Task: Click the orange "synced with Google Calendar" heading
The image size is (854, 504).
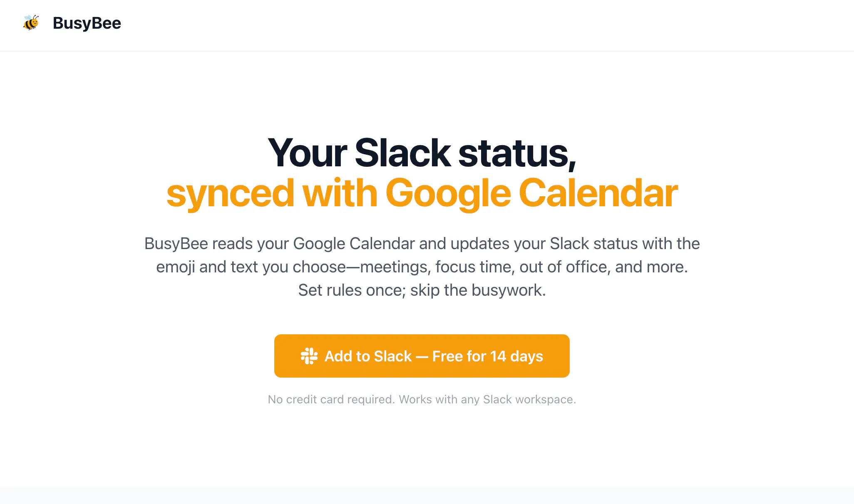Action: pos(422,193)
